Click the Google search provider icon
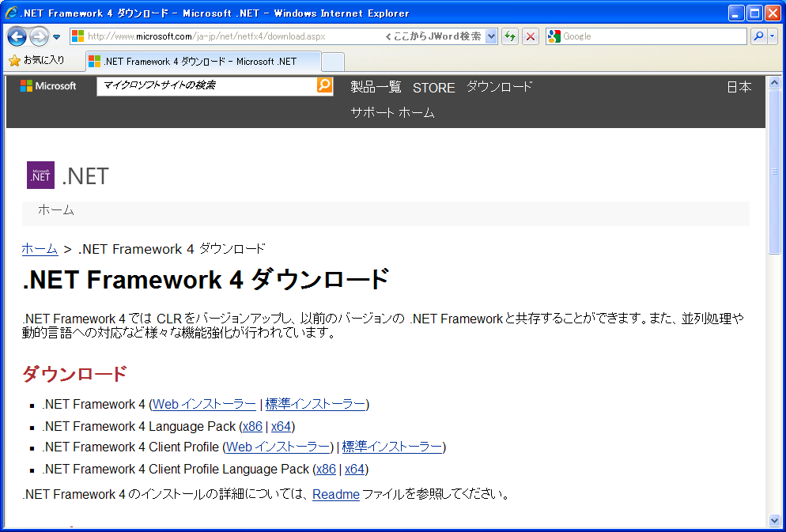 click(x=554, y=36)
